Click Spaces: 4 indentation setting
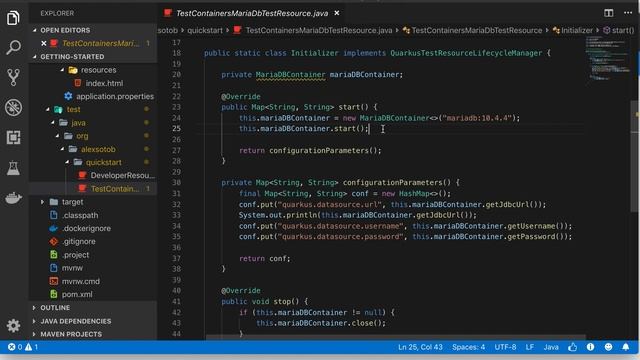Screen dimensions: 640x360 (x=468, y=347)
